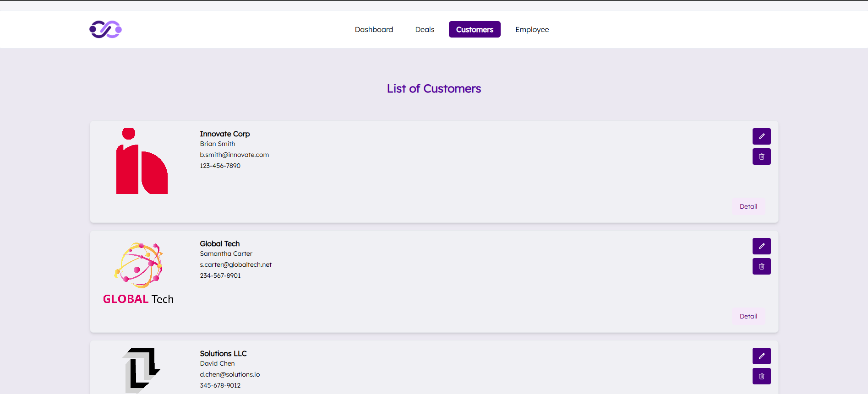Viewport: 868px width, 394px height.
Task: Switch to the Employee page
Action: 532,29
